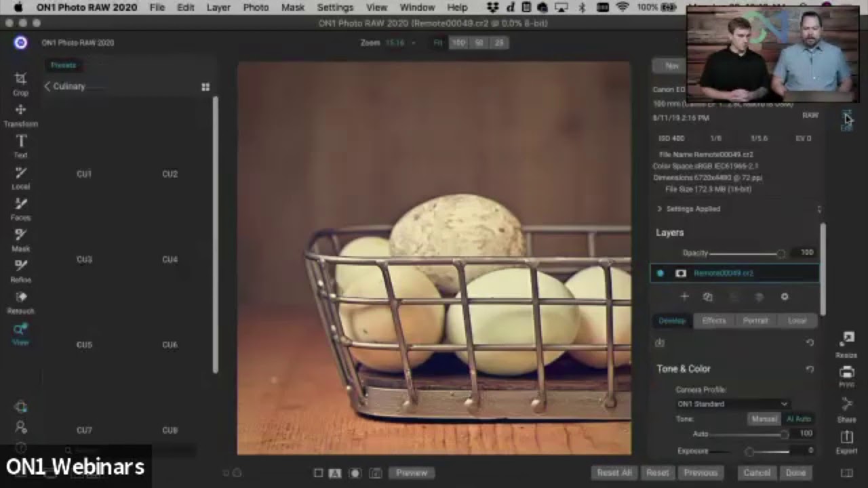
Task: Open the Share icon in right sidebar
Action: pos(846,409)
